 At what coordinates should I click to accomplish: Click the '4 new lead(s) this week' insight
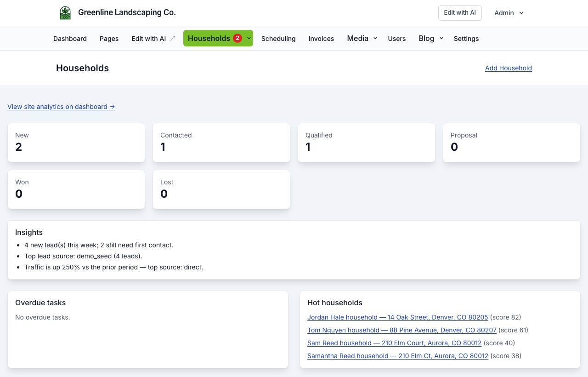tap(99, 245)
